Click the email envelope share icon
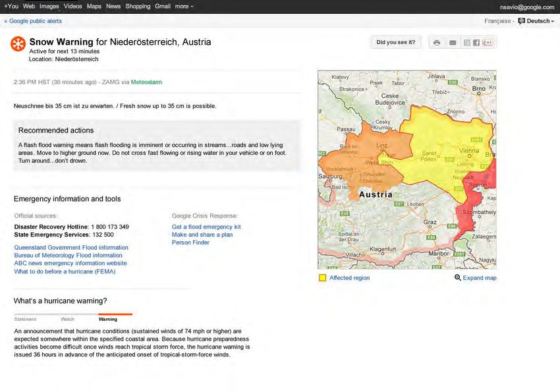 (453, 42)
